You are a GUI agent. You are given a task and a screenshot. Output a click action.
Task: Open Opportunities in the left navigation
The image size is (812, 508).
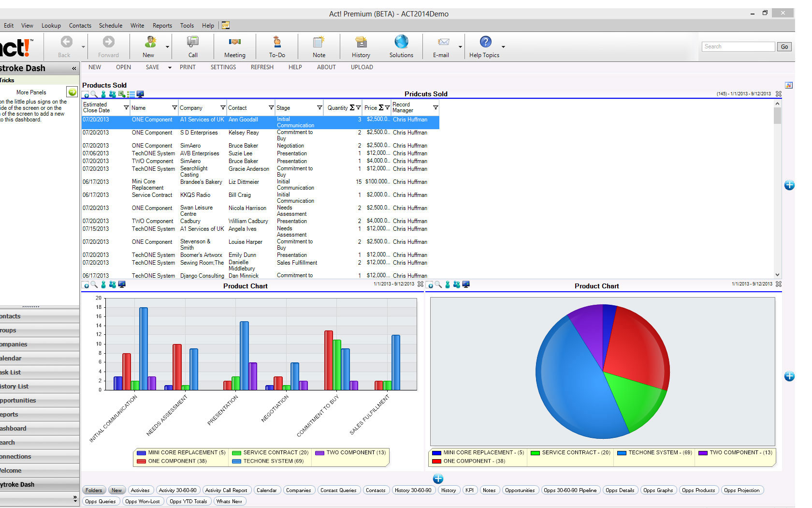pos(40,400)
